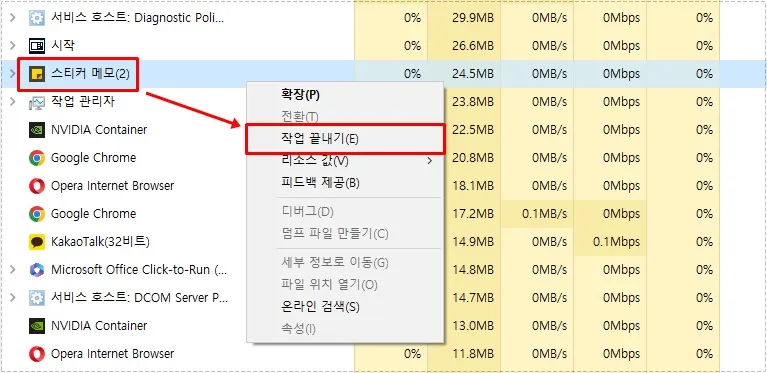Expand the 스티커 메모(2) process group
The image size is (767, 373).
13,74
